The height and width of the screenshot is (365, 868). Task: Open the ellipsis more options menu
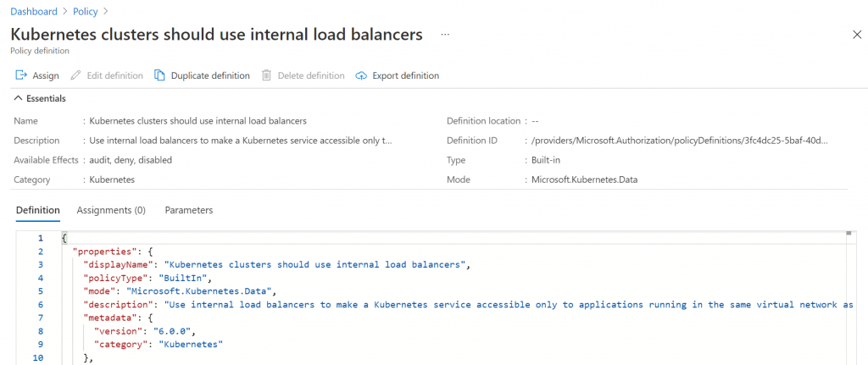445,34
